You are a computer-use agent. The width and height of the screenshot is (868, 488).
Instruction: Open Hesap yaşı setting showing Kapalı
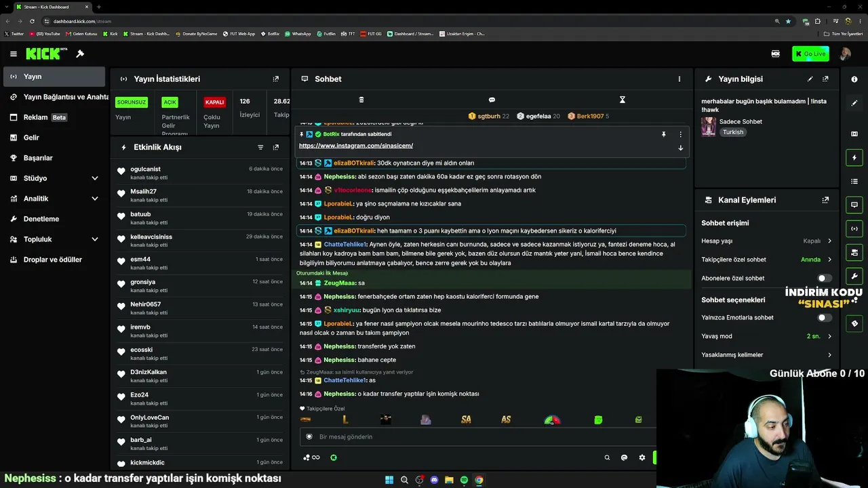(x=767, y=241)
